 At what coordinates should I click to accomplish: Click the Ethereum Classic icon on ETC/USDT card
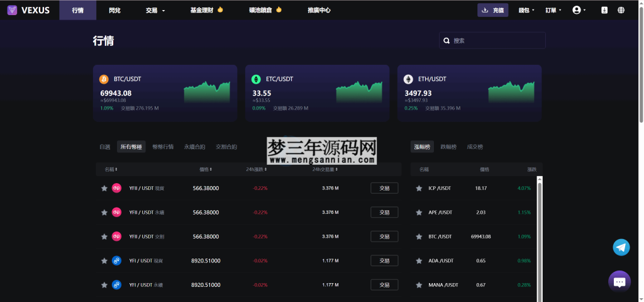click(257, 79)
